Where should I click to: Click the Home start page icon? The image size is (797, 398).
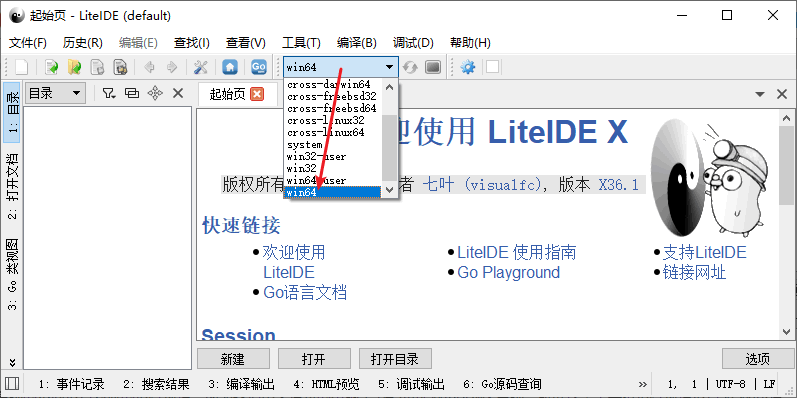pyautogui.click(x=230, y=67)
